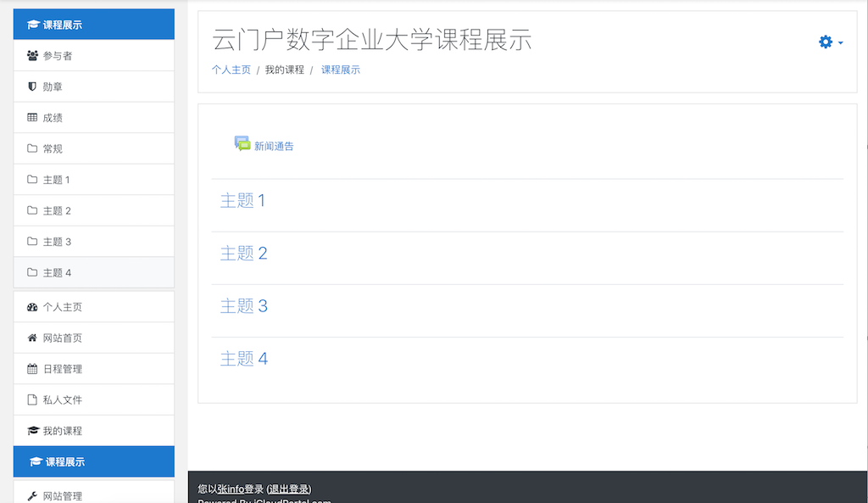Go to 我的课程 in the sidebar
Viewport: 868px width, 503px height.
point(62,431)
